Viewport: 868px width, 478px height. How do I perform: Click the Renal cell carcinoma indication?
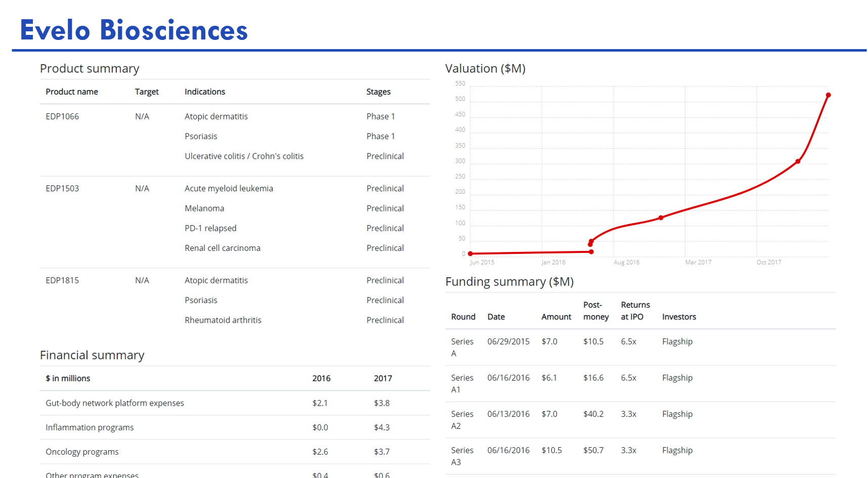click(223, 248)
